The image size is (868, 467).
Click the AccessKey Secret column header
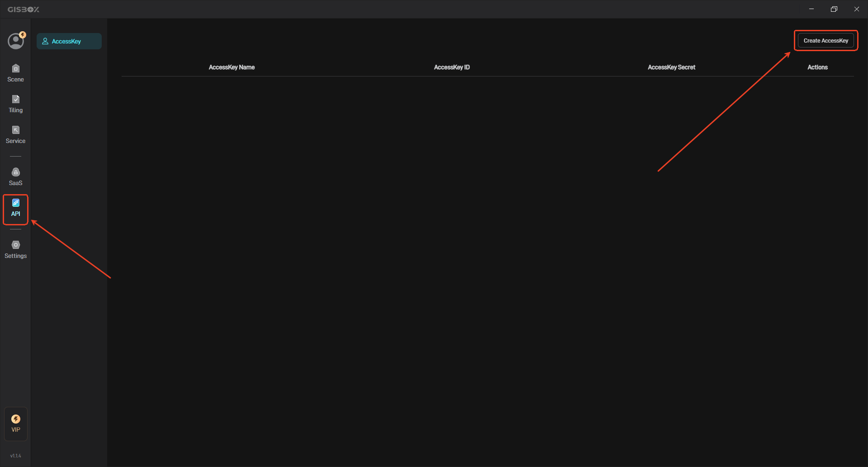click(671, 67)
